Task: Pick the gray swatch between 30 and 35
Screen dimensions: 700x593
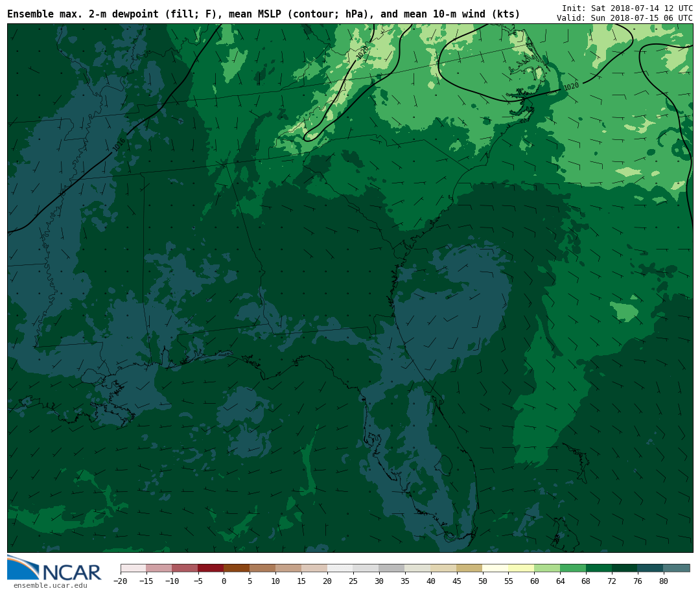Action: 391,568
